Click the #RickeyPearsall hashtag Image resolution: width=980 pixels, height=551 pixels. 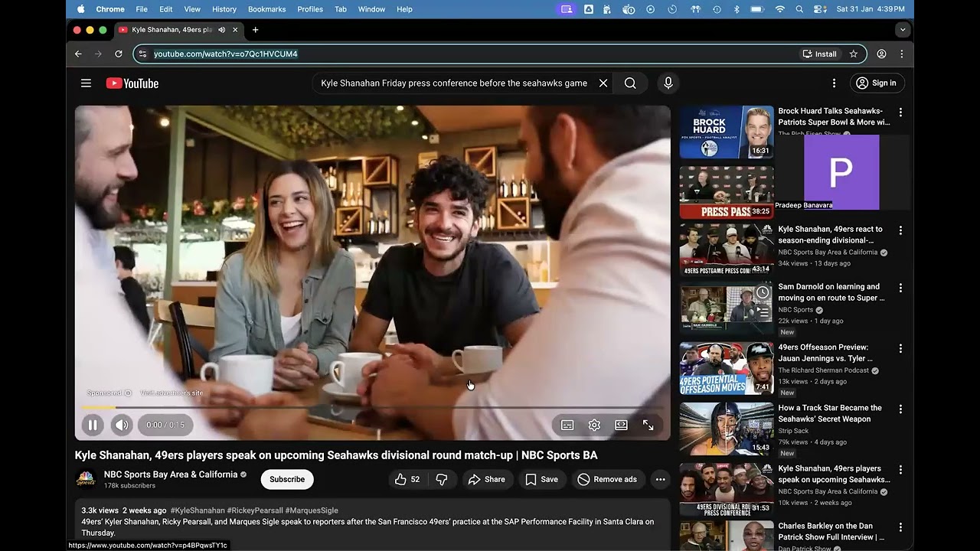point(255,510)
